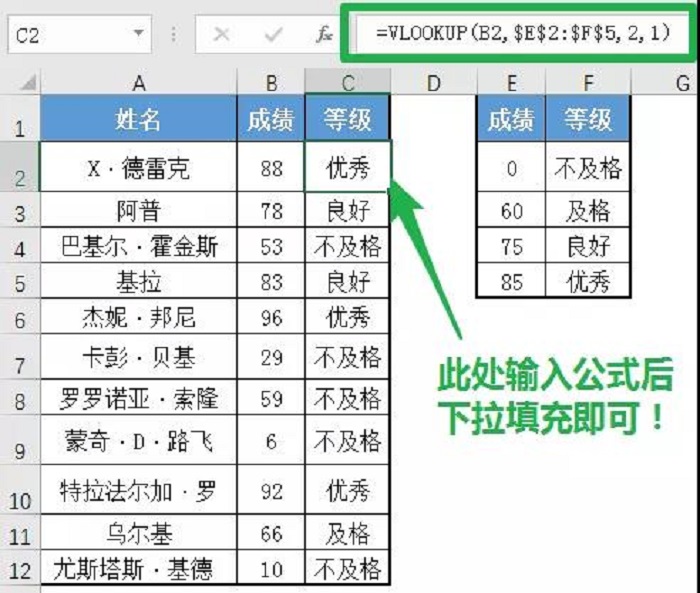Select row 2 header

click(20, 166)
